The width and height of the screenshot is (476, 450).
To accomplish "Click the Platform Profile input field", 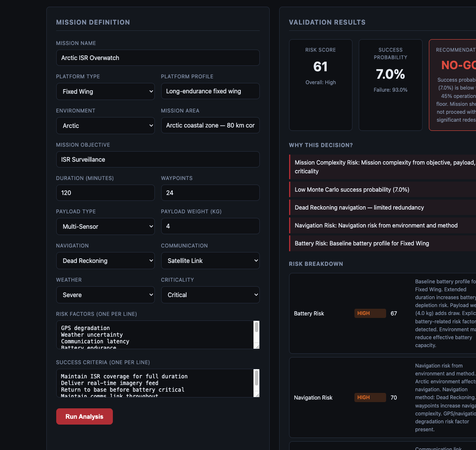I will pyautogui.click(x=210, y=91).
